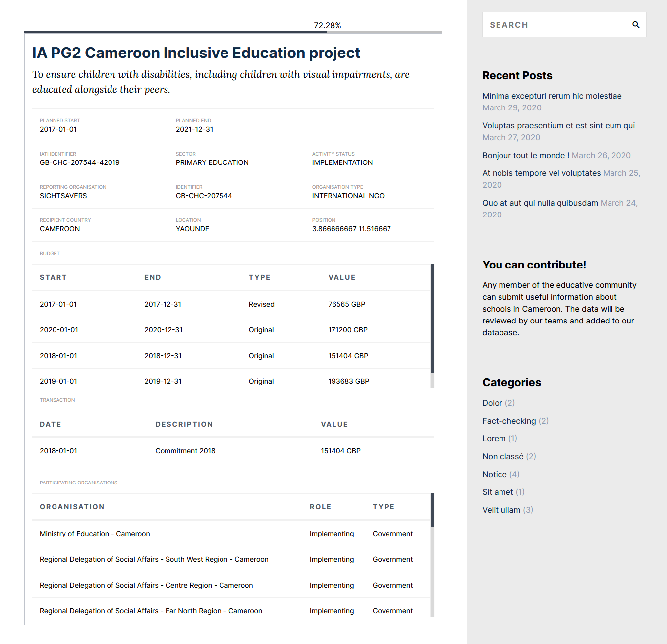Select location value 'YAOUNDE'
This screenshot has height=644, width=667.
(x=193, y=229)
